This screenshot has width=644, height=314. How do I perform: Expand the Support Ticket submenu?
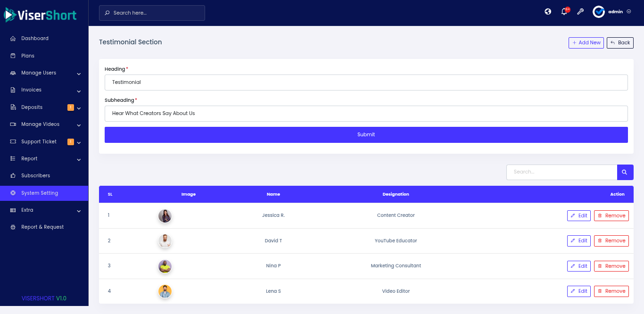point(44,142)
